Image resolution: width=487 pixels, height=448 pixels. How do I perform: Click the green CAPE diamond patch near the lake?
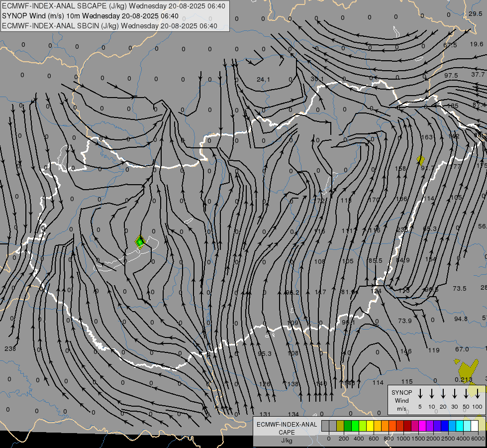[140, 241]
